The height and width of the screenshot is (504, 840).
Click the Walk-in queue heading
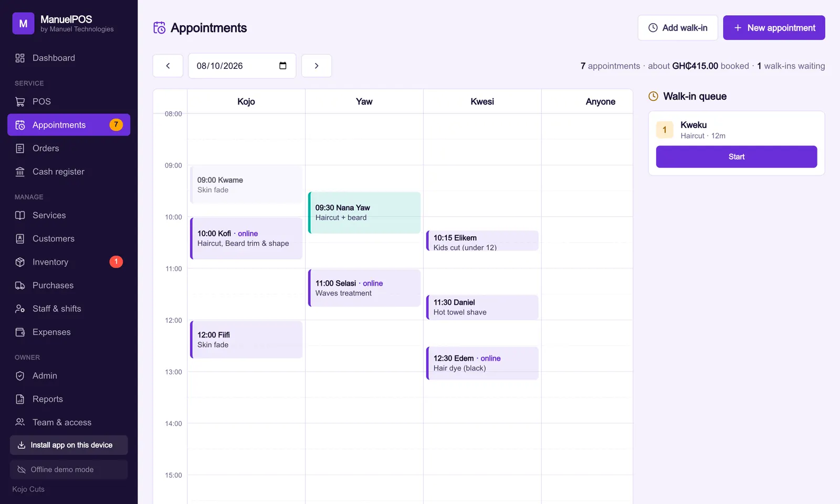[695, 96]
